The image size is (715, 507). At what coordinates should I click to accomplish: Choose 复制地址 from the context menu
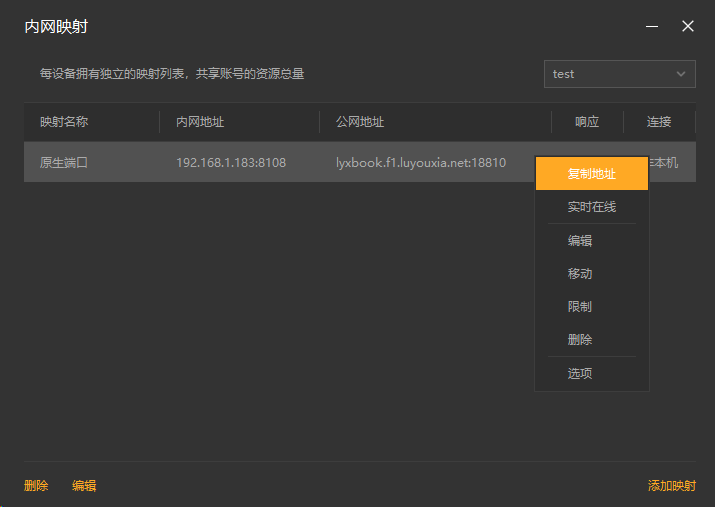click(591, 174)
